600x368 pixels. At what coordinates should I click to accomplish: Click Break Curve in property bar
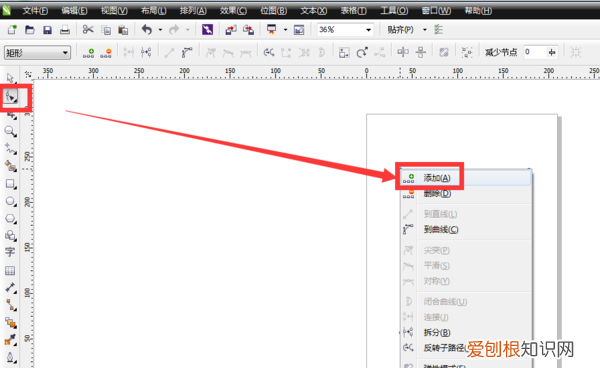coord(146,52)
